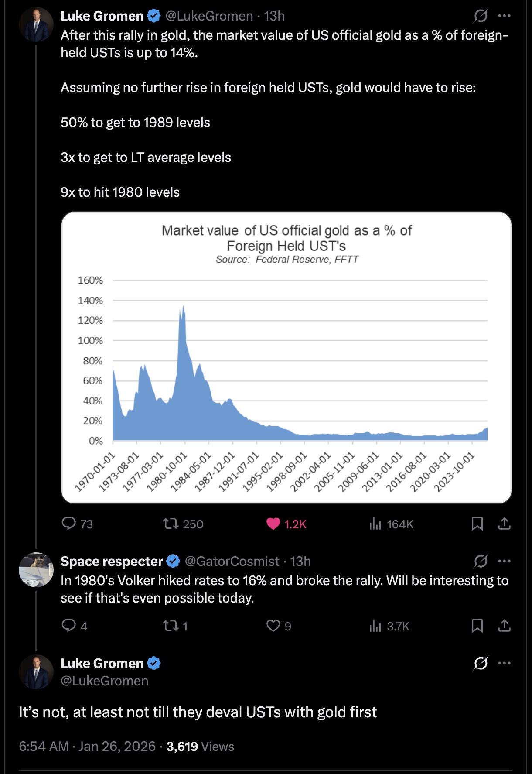Like Space respecter's tweet
Viewport: 532px width, 774px height.
(273, 626)
